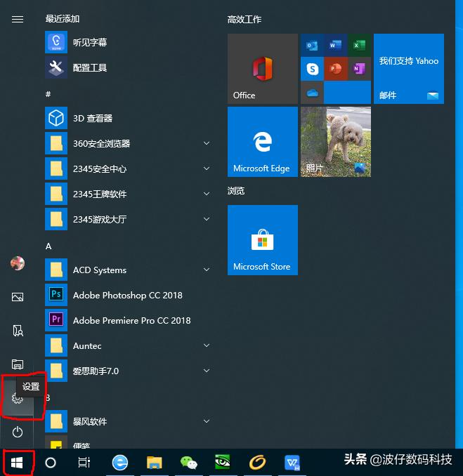Open the green eye app on taskbar
The width and height of the screenshot is (463, 476).
pos(223,462)
